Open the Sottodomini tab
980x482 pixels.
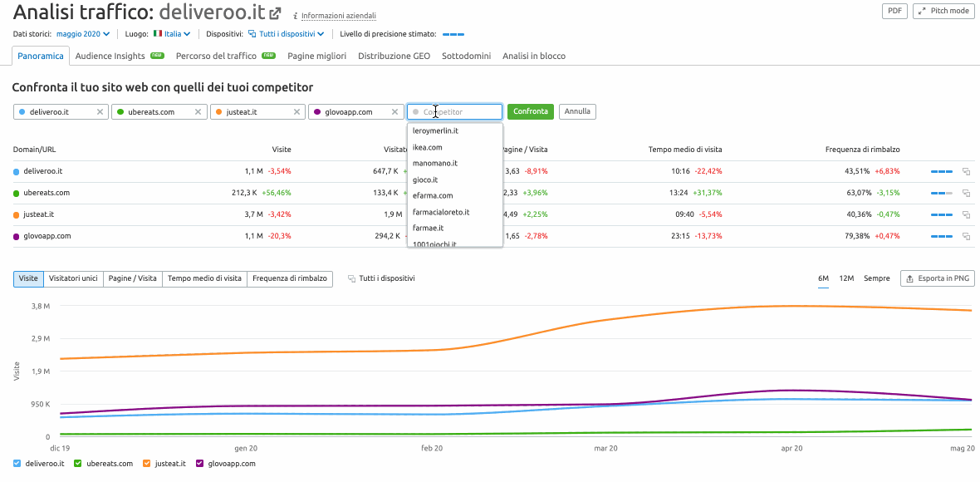(x=466, y=56)
